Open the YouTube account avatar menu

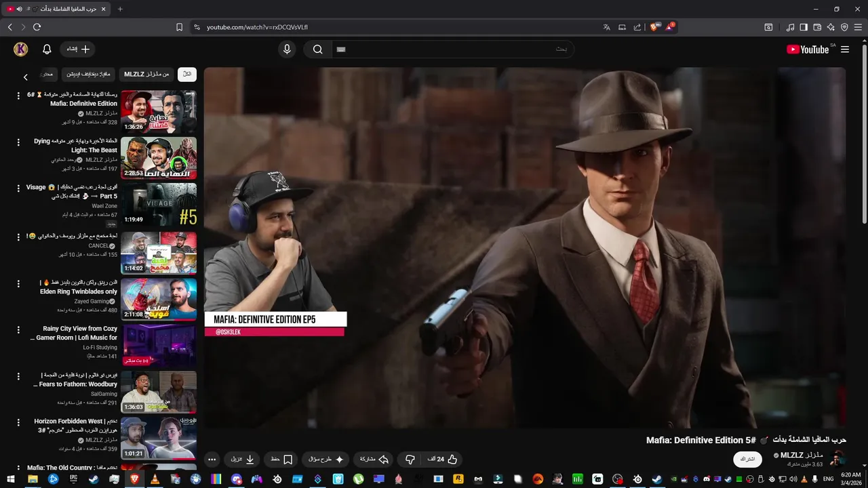point(21,49)
